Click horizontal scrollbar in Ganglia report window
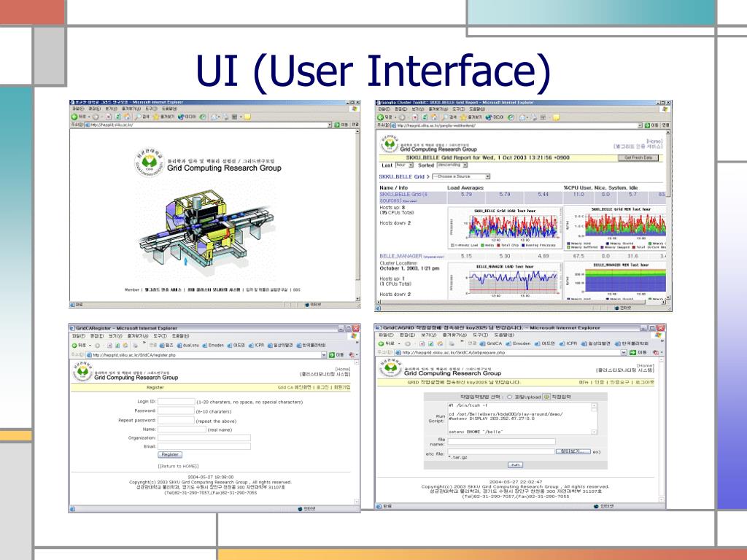This screenshot has height=560, width=747. pos(520,302)
